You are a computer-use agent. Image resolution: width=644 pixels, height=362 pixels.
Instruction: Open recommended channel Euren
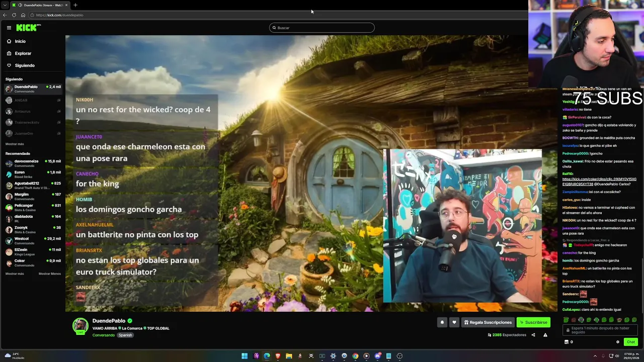pos(33,174)
